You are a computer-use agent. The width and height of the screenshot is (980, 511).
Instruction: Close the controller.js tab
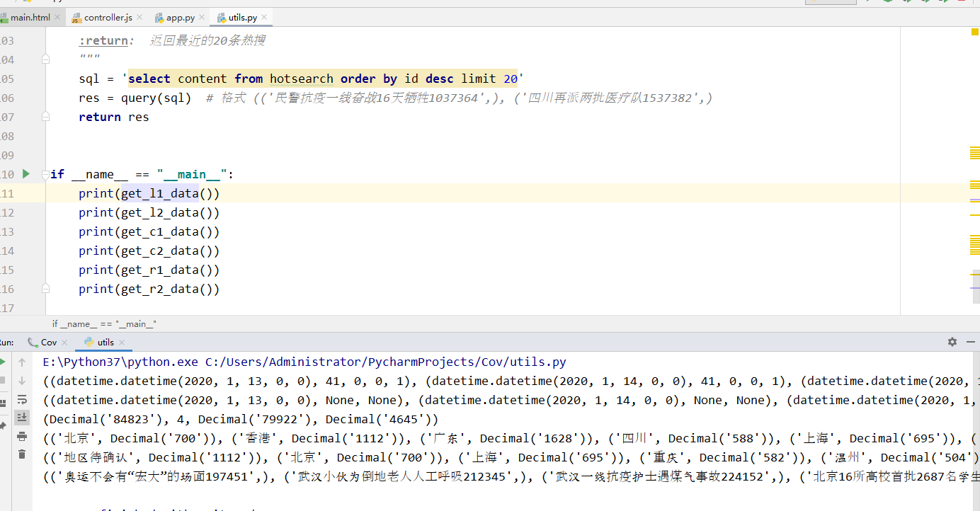[x=139, y=17]
